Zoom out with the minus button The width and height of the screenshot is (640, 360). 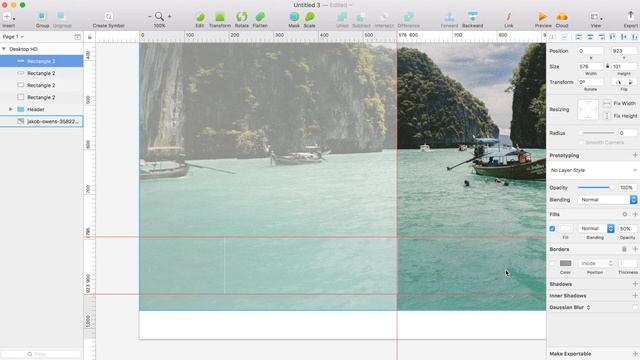[x=149, y=17]
